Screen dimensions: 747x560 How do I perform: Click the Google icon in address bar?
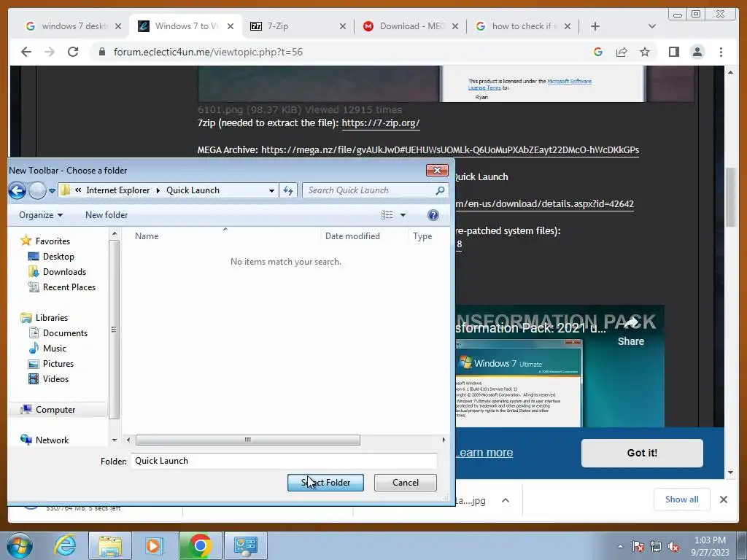[x=598, y=52]
